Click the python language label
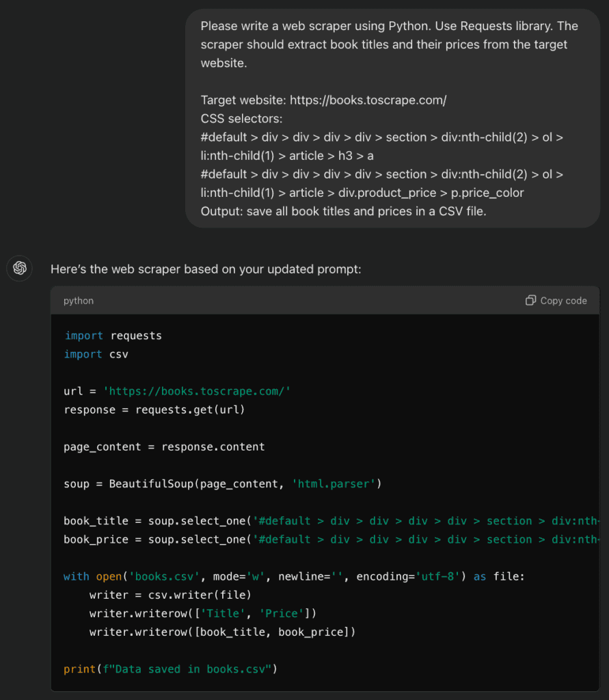609x700 pixels. (79, 301)
